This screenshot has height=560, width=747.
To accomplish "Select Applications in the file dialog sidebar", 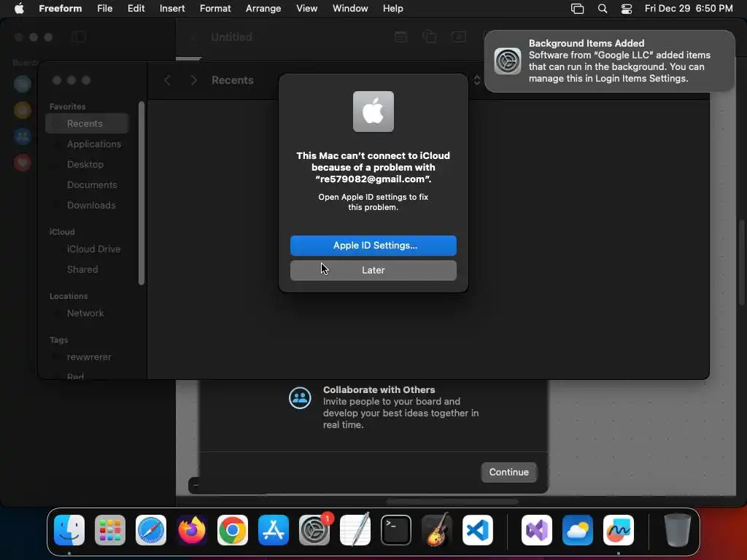I will pyautogui.click(x=88, y=144).
